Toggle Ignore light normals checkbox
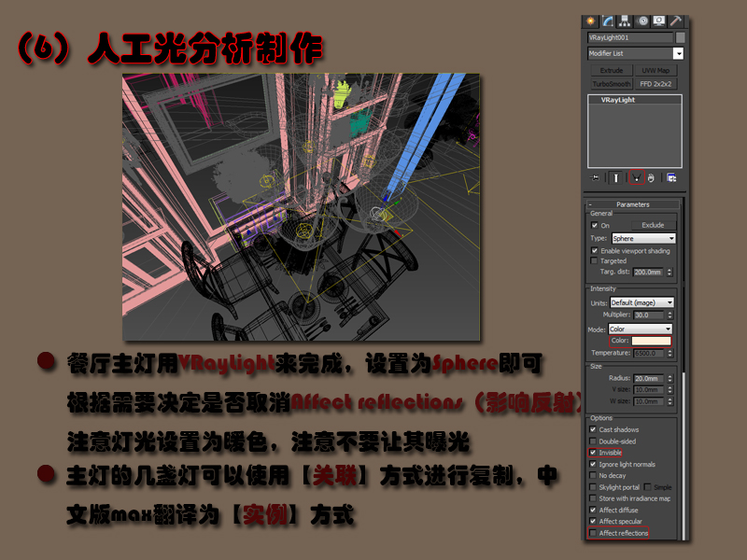Image resolution: width=747 pixels, height=560 pixels. coord(593,464)
